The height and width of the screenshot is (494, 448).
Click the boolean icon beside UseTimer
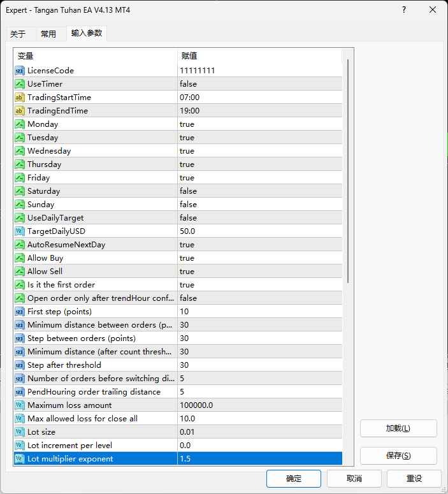click(20, 84)
